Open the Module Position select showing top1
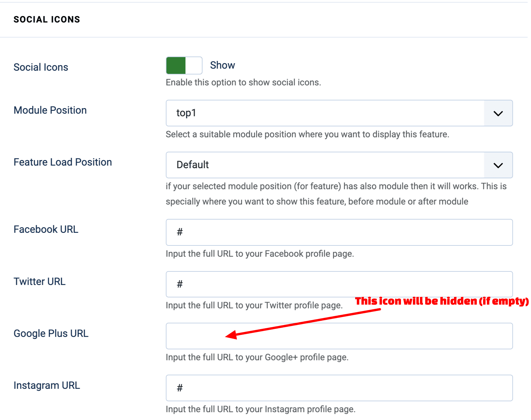 pos(324,113)
